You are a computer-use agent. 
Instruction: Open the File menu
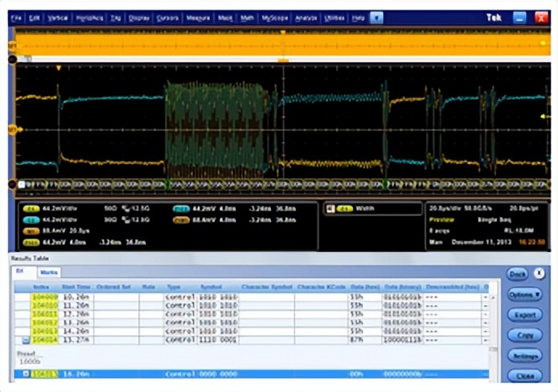tap(16, 17)
